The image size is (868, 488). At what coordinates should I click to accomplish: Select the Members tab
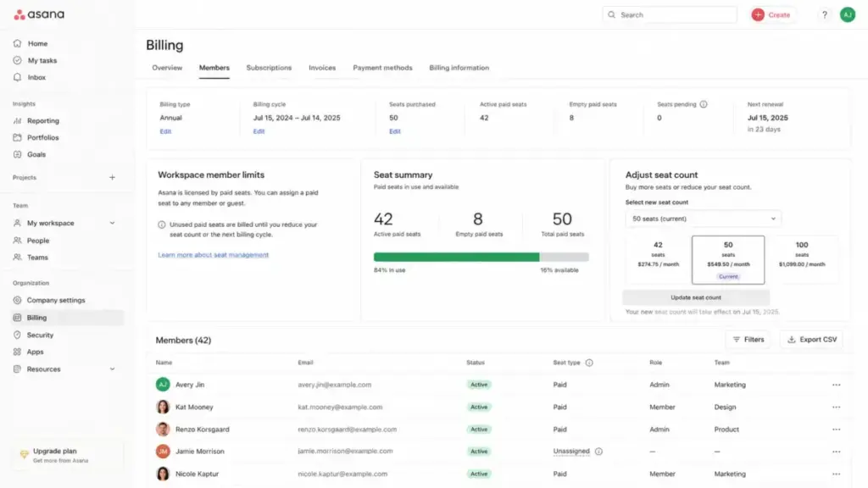(214, 68)
